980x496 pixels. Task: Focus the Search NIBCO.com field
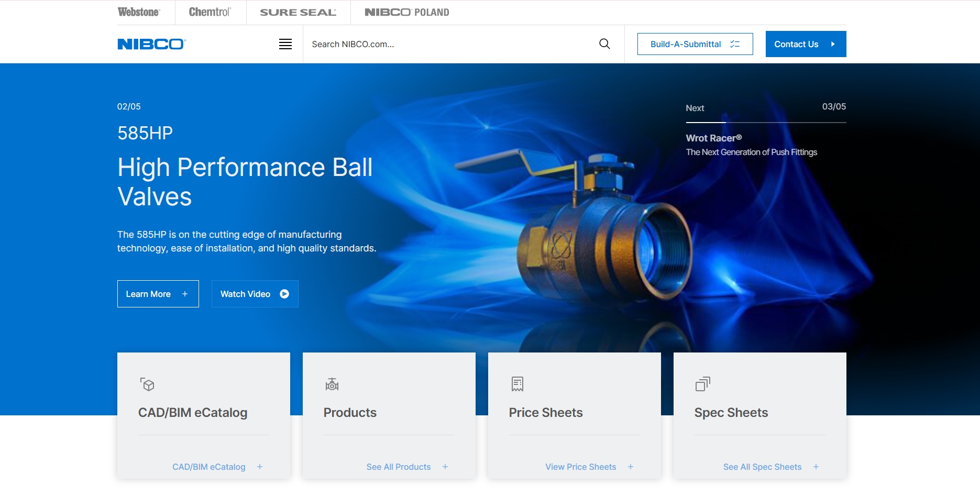[450, 44]
